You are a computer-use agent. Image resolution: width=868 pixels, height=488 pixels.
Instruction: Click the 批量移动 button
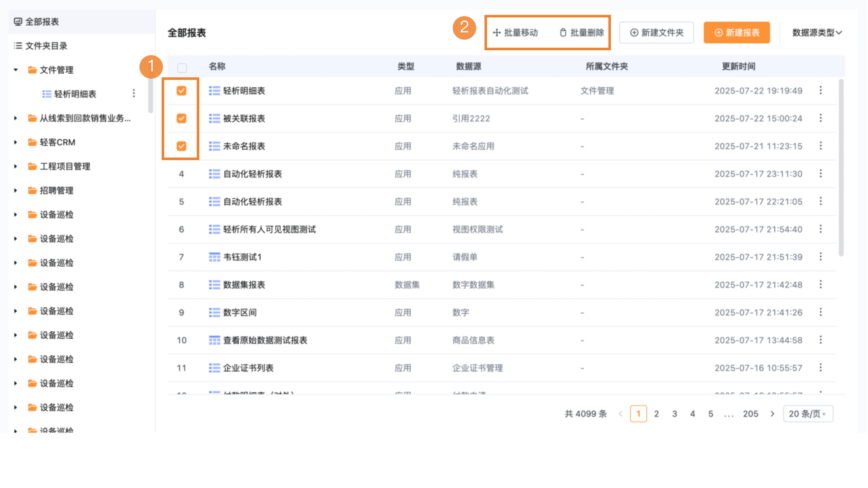point(515,33)
